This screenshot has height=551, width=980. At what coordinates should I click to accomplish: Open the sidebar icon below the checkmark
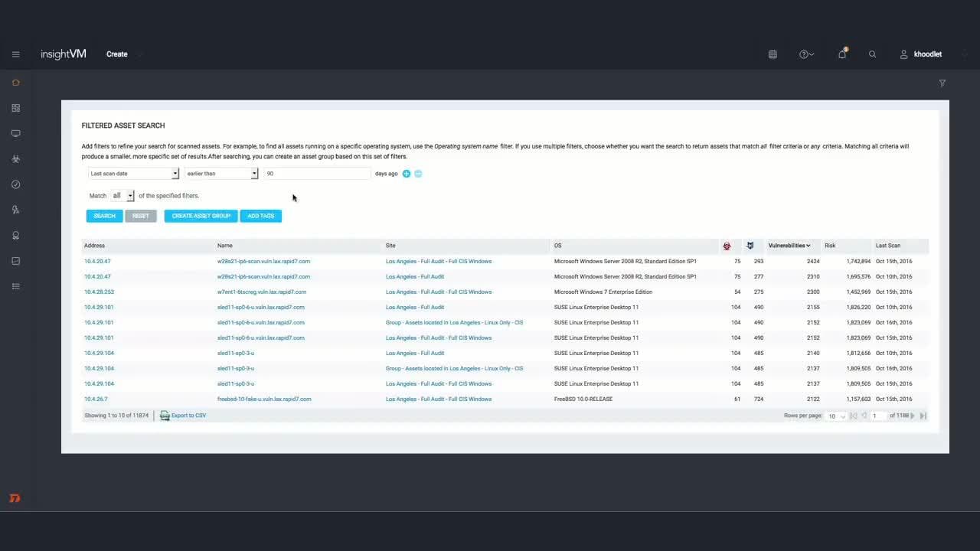click(15, 210)
